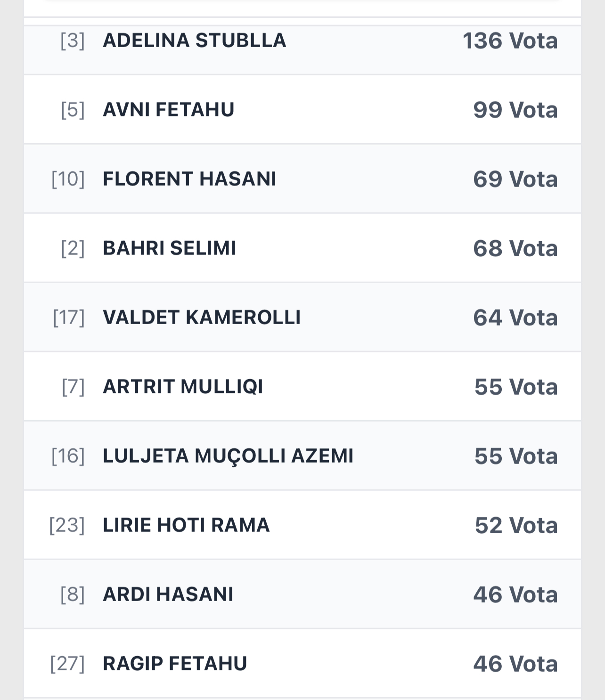Click the 64 Vota count
Screen dimensions: 605x700
[x=515, y=318]
